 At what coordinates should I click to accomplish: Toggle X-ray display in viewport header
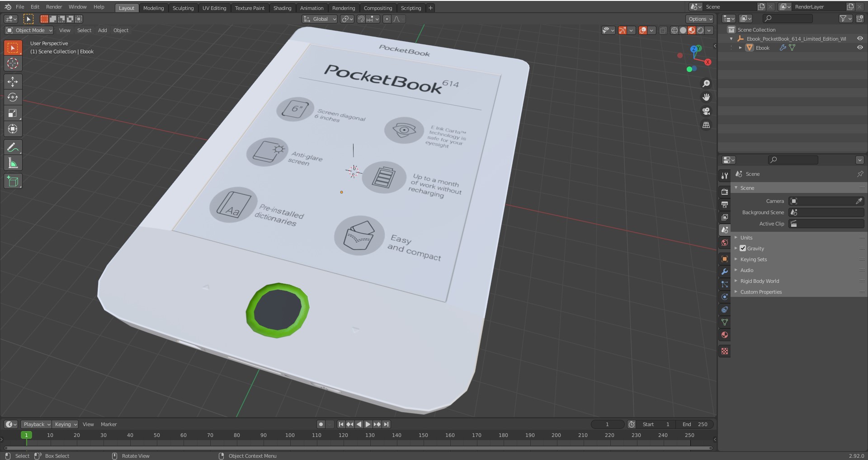pos(663,30)
